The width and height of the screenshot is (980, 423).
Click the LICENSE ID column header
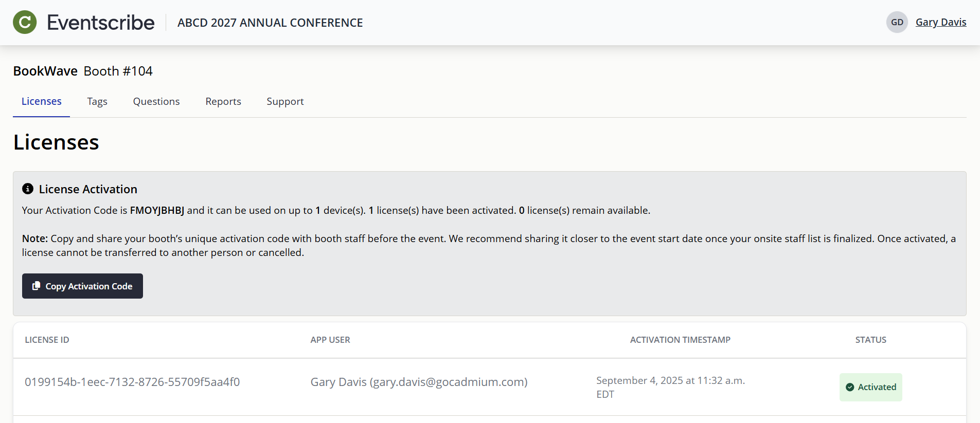pos(47,340)
